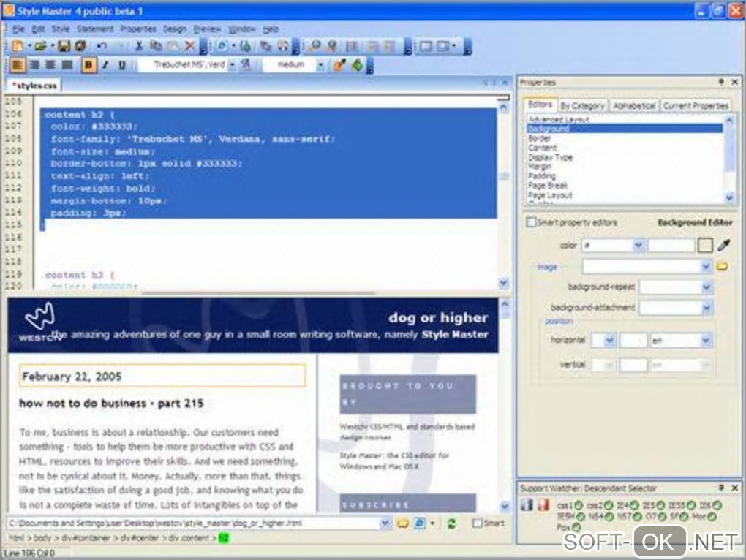The image size is (746, 560).
Task: Click the Undo arrow icon
Action: coord(102,46)
